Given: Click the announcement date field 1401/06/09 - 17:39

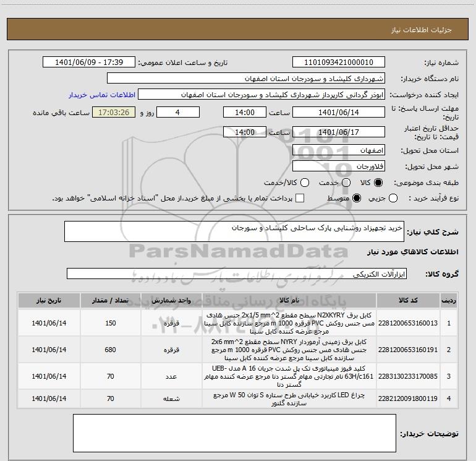Looking at the screenshot, I should point(89,62).
